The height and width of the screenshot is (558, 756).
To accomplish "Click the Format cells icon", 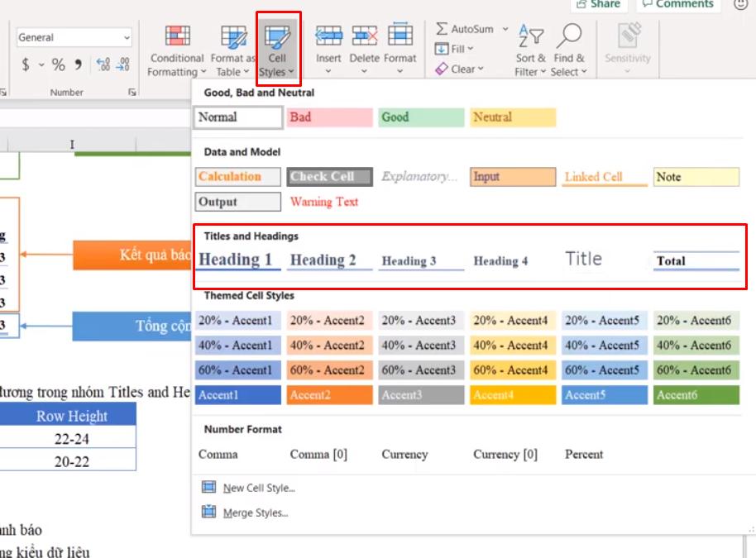I will point(400,36).
